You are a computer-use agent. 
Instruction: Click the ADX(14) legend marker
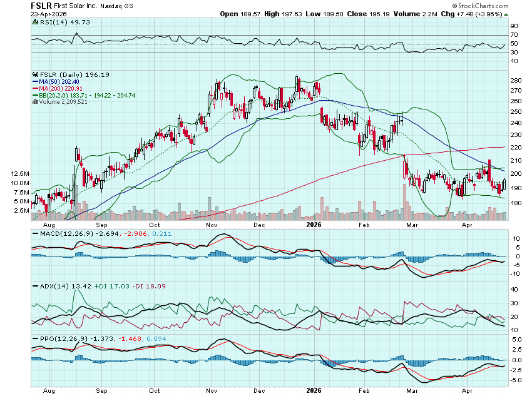(35, 286)
